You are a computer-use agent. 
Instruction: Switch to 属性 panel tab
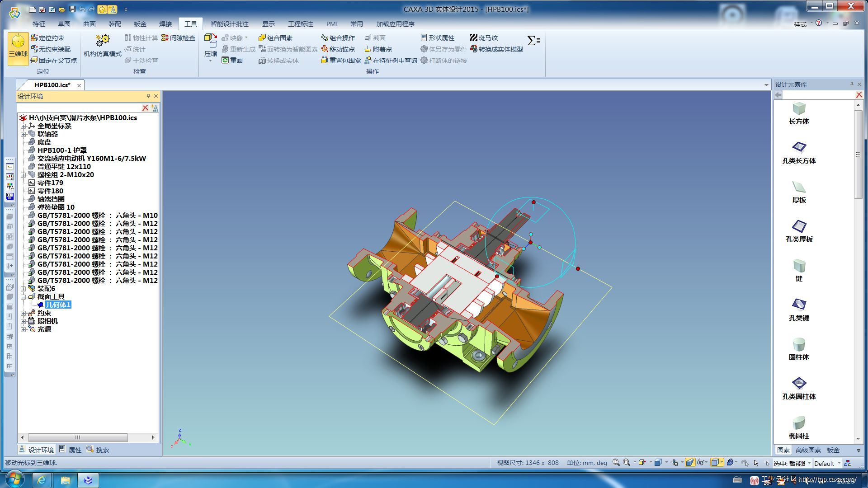(x=71, y=450)
